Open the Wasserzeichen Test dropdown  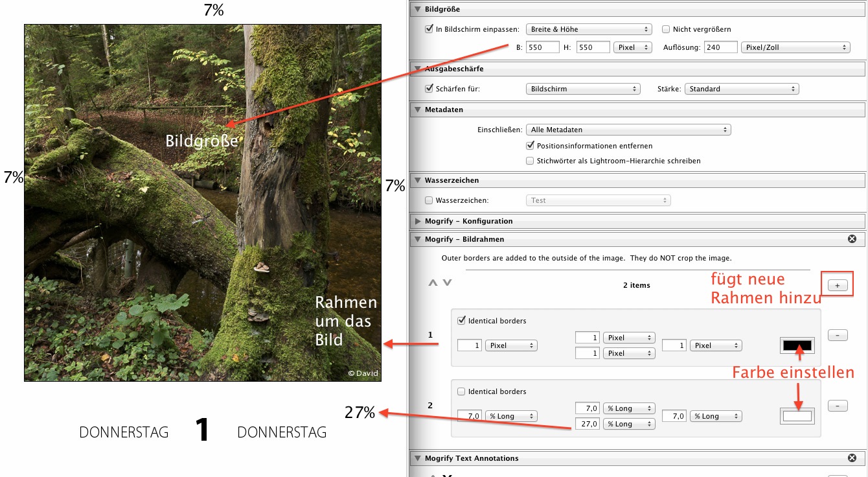tap(599, 201)
